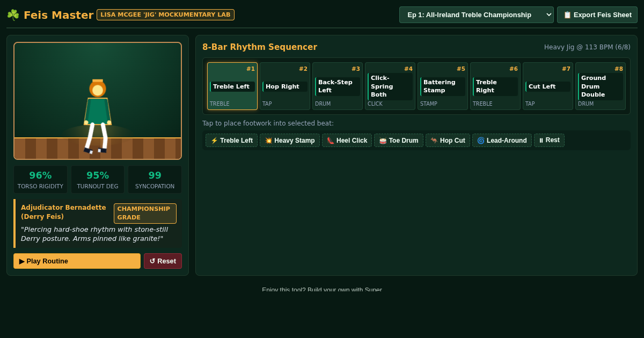Select beat #7 Cut Left slot
This screenshot has height=338, width=644.
tap(548, 86)
